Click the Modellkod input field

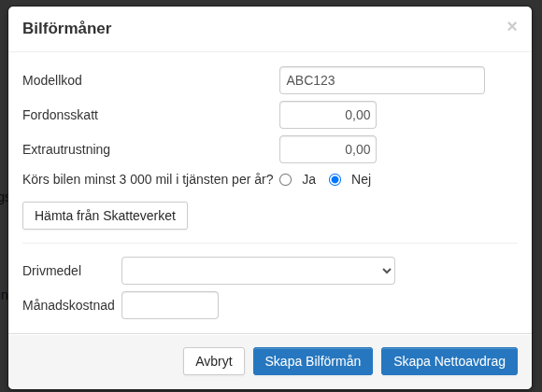click(382, 80)
